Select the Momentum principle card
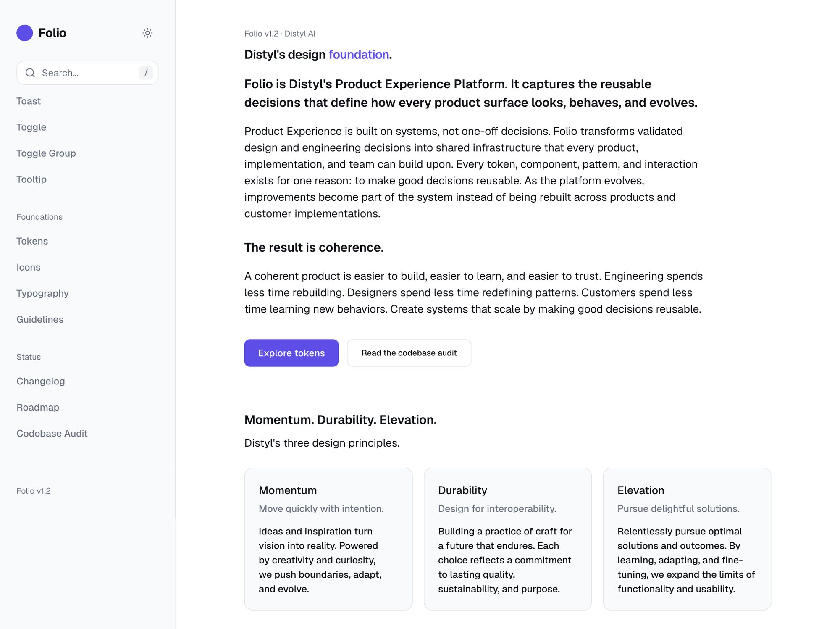 (328, 539)
